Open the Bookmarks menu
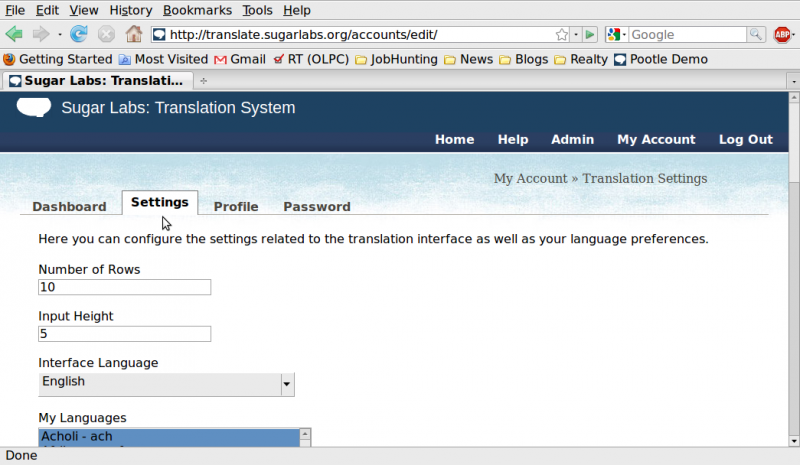The height and width of the screenshot is (465, 800). pos(197,10)
